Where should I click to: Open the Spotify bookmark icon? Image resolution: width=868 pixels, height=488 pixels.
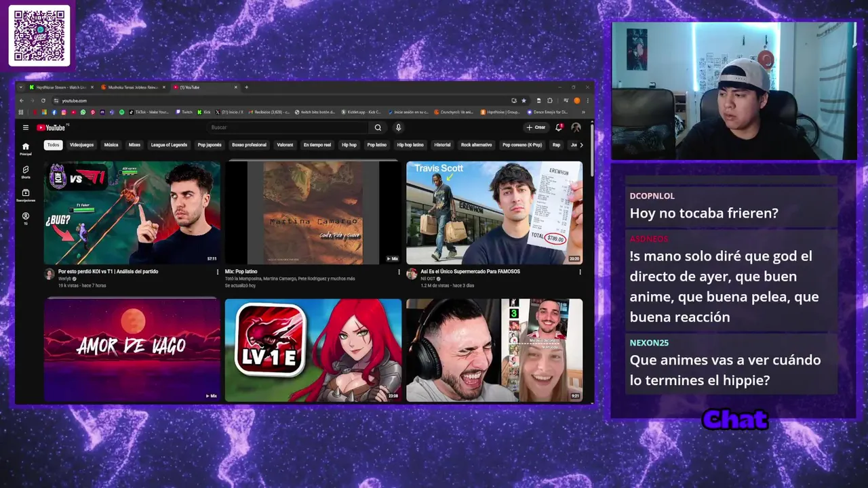122,112
